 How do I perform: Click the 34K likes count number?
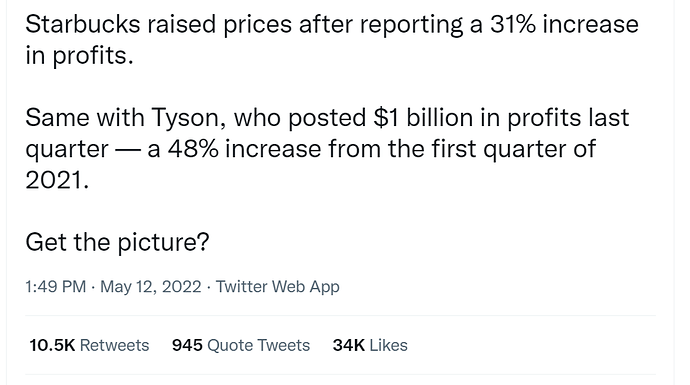[349, 345]
